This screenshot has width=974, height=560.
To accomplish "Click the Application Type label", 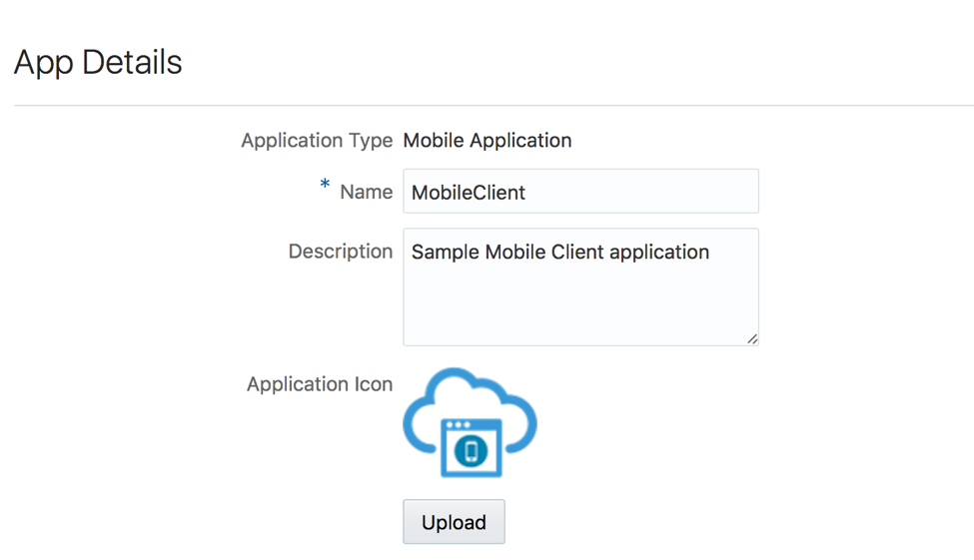I will (x=317, y=141).
